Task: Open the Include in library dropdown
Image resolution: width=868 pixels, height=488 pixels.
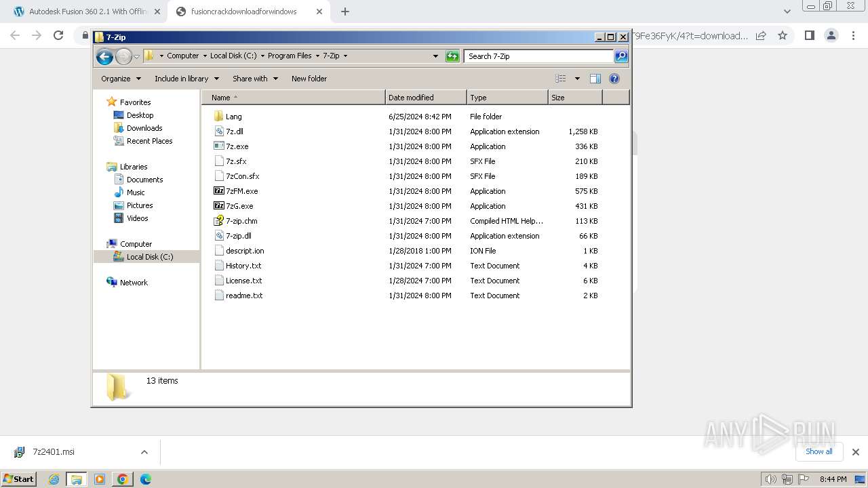Action: 186,79
